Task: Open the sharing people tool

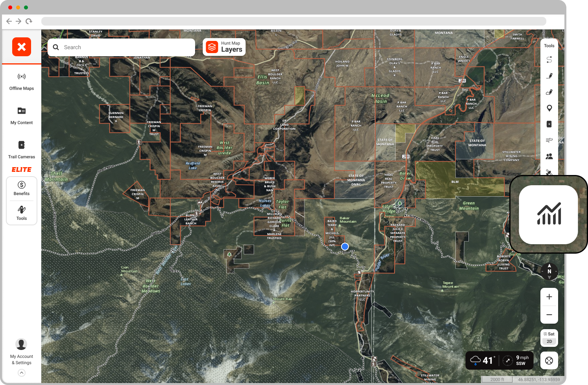Action: (549, 156)
